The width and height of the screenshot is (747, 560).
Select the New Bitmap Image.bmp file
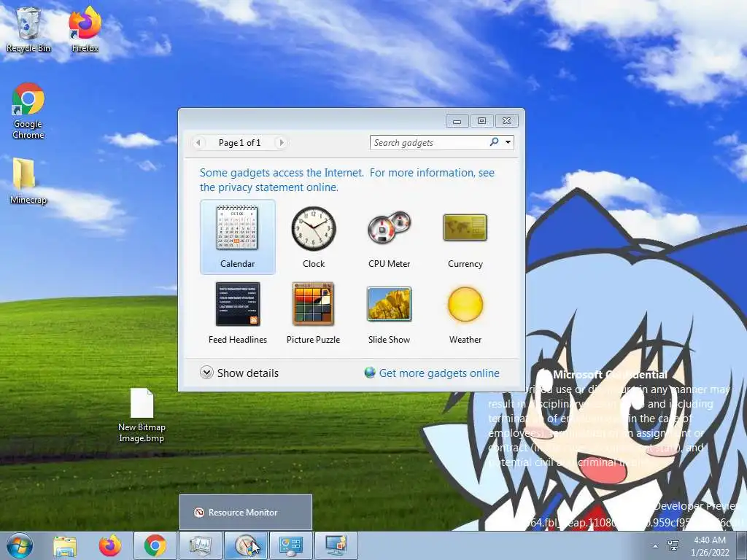(x=142, y=416)
